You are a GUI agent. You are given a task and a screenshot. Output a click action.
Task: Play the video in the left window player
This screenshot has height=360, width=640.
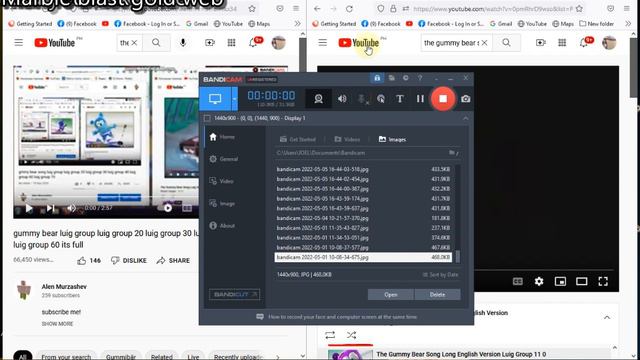(29, 208)
